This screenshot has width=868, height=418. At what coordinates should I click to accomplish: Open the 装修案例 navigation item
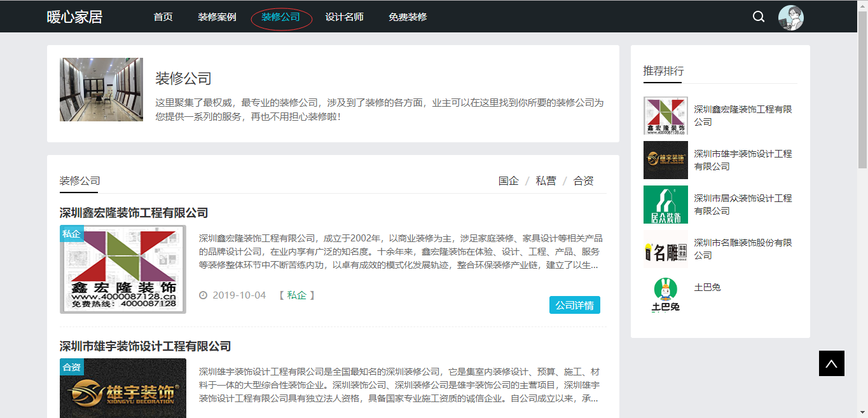(217, 17)
